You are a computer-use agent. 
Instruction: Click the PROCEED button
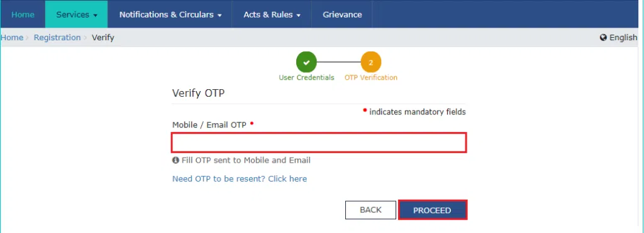(432, 210)
